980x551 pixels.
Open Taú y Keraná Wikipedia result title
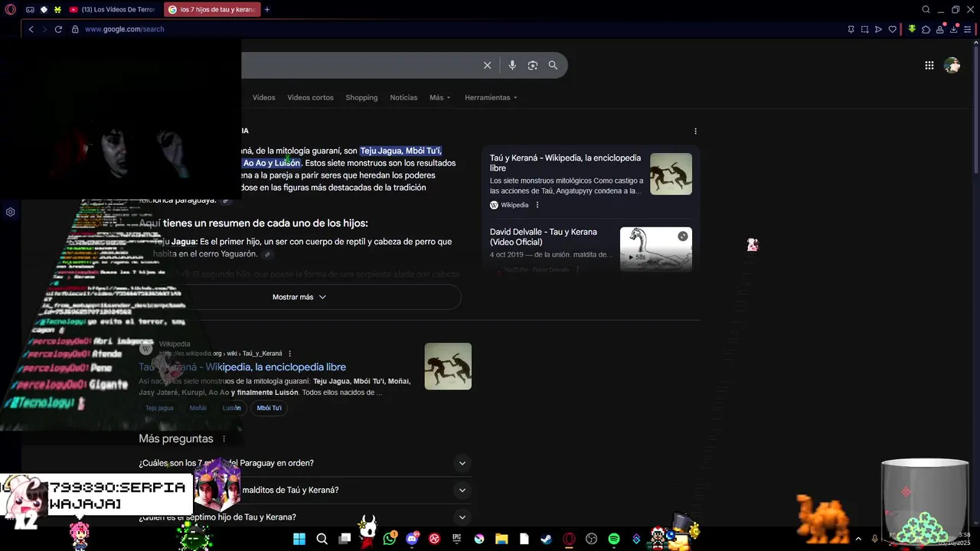pyautogui.click(x=242, y=367)
